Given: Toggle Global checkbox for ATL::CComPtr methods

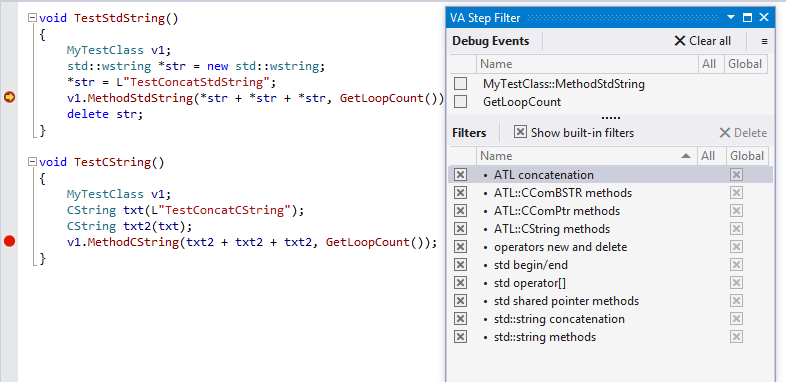Looking at the screenshot, I should click(736, 211).
